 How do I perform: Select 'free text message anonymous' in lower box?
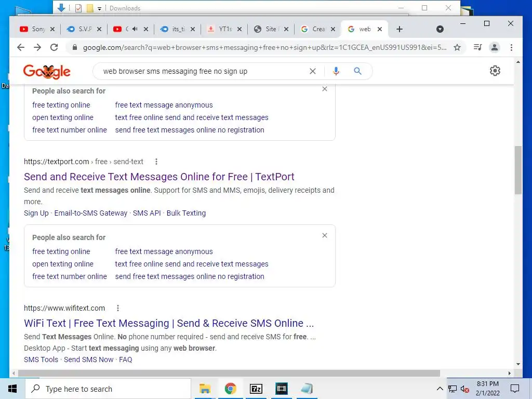click(x=164, y=252)
